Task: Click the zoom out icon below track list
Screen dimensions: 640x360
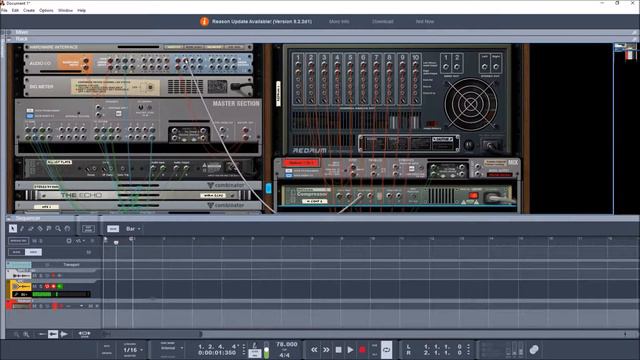Action: tap(16, 334)
